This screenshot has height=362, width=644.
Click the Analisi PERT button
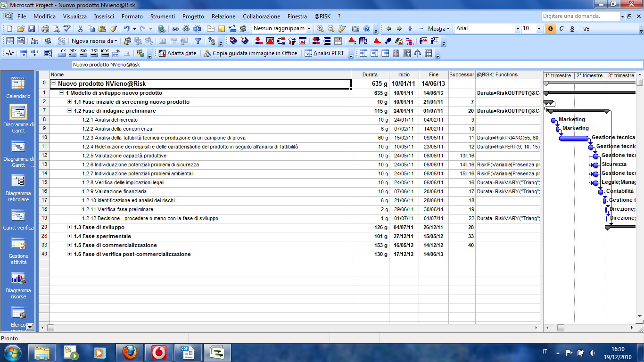[x=324, y=53]
